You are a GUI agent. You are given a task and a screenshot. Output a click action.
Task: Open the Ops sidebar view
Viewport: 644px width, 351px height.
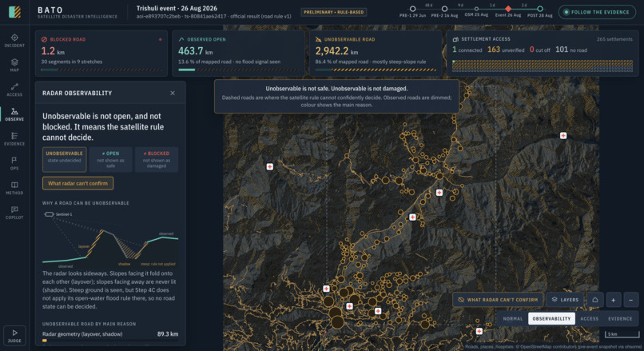14,163
